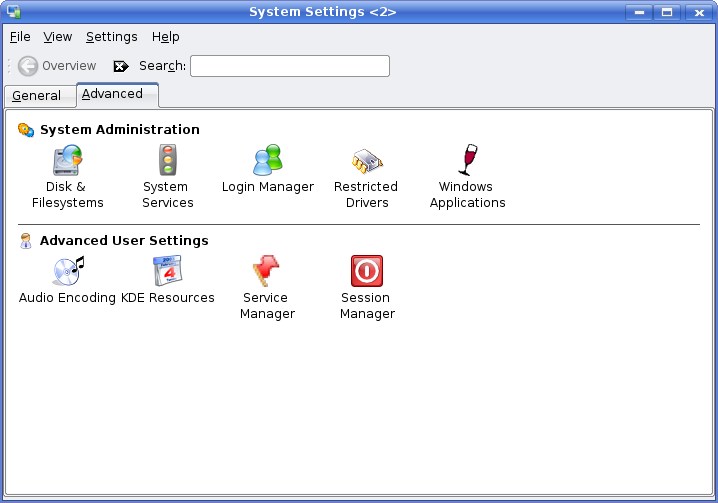Screen dimensions: 718x503
Task: Open Session Manager settings
Action: tap(367, 272)
